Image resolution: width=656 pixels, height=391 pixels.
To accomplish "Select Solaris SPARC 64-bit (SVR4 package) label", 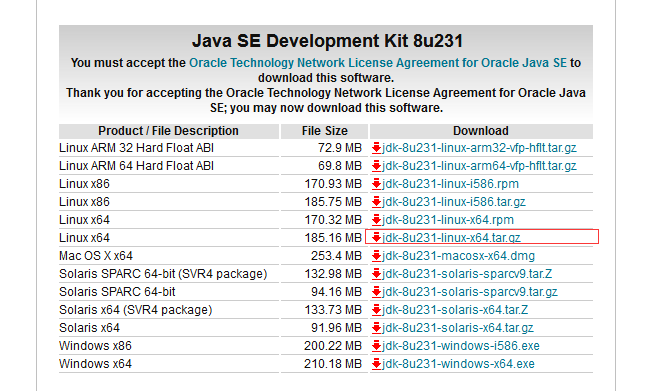I will (163, 274).
